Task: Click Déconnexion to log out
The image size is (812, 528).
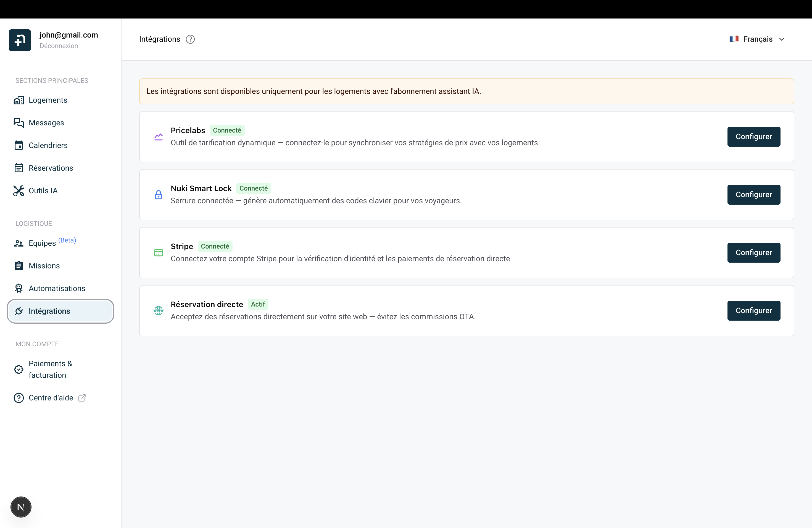Action: click(59, 46)
